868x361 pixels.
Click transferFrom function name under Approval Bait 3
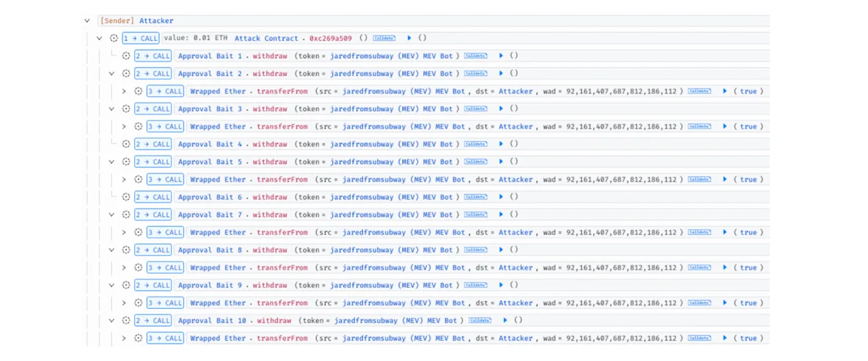pyautogui.click(x=282, y=127)
